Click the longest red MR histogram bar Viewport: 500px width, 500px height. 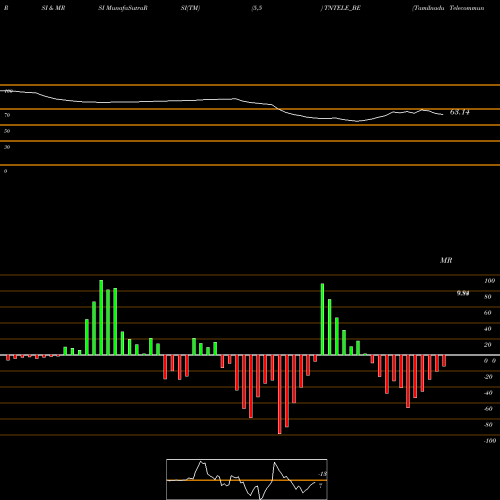(280, 394)
